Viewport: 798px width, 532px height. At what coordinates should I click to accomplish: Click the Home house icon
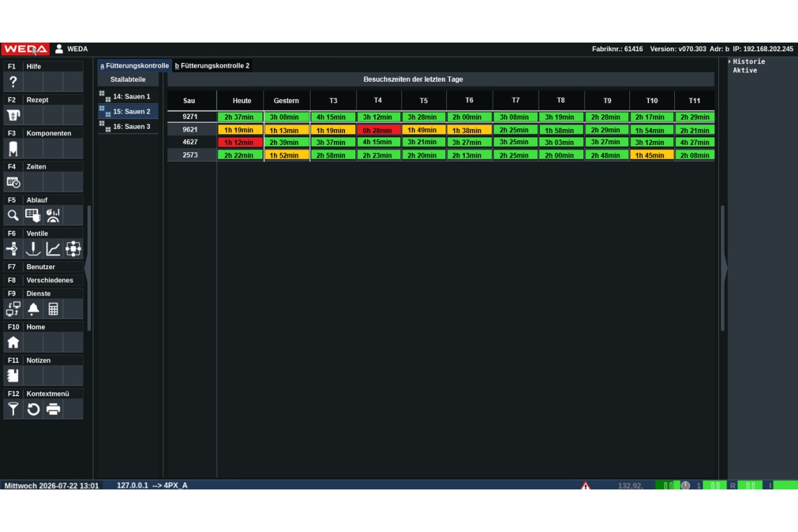[13, 342]
